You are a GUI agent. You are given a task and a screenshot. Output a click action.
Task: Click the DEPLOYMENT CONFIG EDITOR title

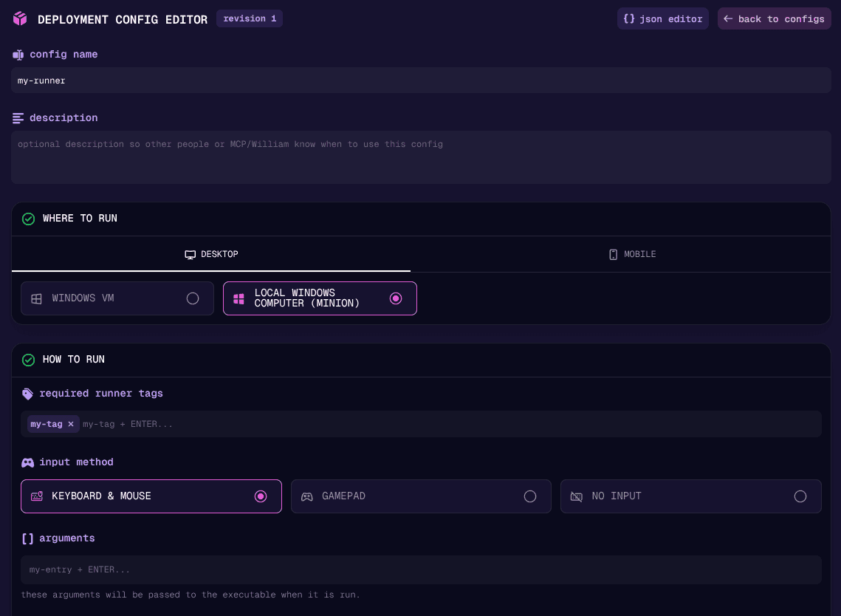[123, 19]
